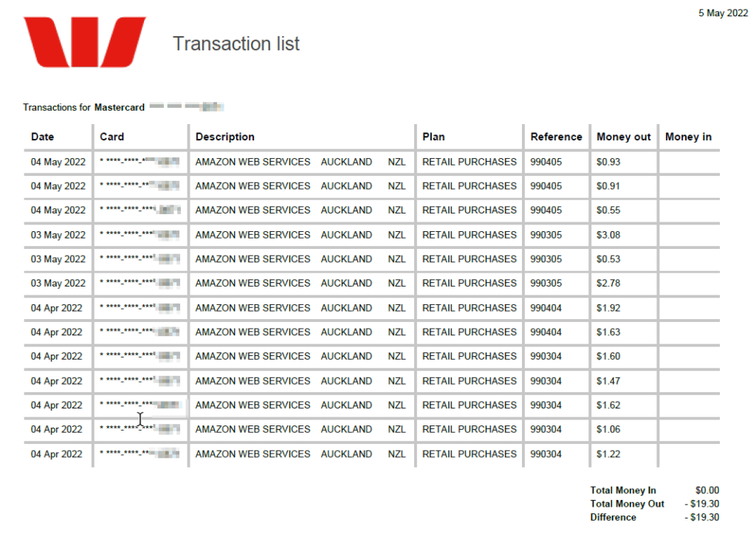Click the masked card number in the $1.22 row
Viewport: 756px width, 534px height.
pos(140,453)
